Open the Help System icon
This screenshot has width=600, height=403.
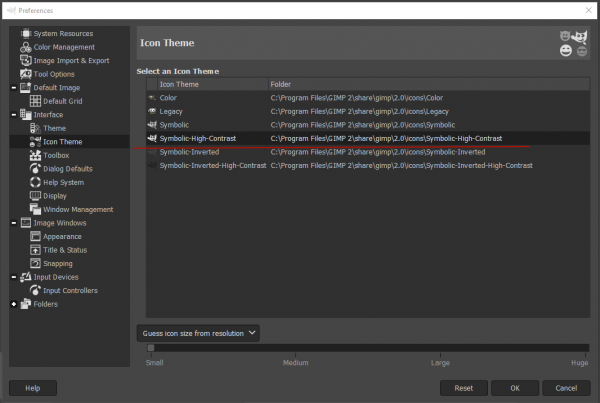[x=35, y=182]
